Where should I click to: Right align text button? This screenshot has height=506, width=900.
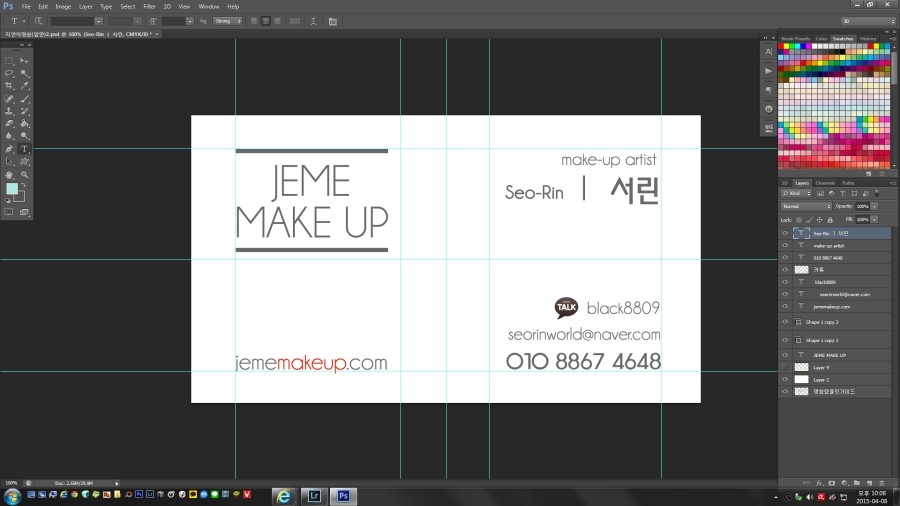tap(277, 21)
